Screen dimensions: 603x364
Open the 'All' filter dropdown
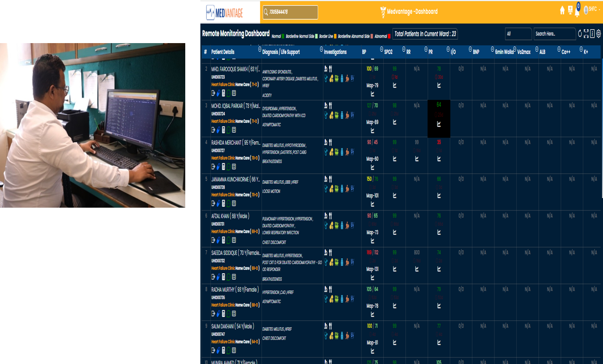[519, 33]
